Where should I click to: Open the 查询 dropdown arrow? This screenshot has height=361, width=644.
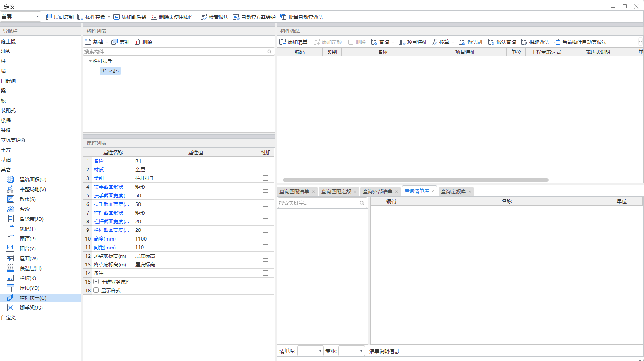(393, 42)
